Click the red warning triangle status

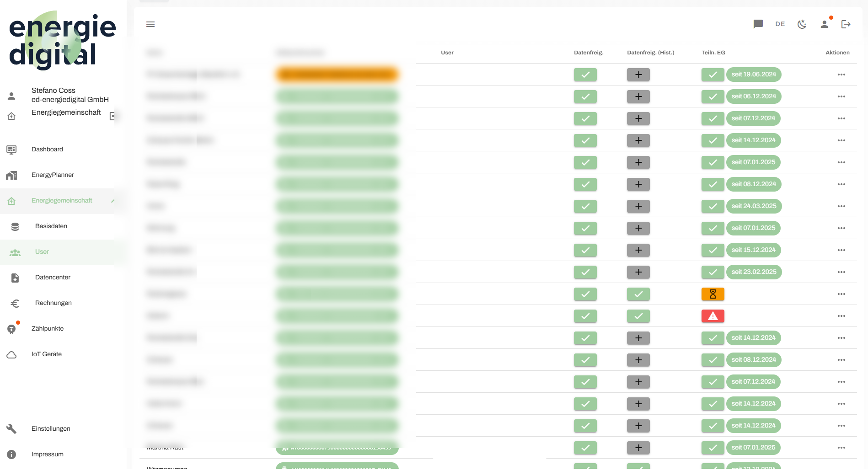pos(713,316)
